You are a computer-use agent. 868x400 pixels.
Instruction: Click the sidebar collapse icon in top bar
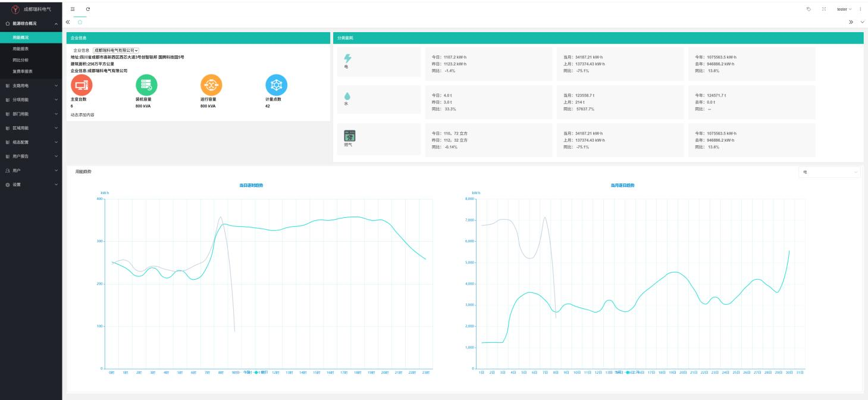(73, 9)
